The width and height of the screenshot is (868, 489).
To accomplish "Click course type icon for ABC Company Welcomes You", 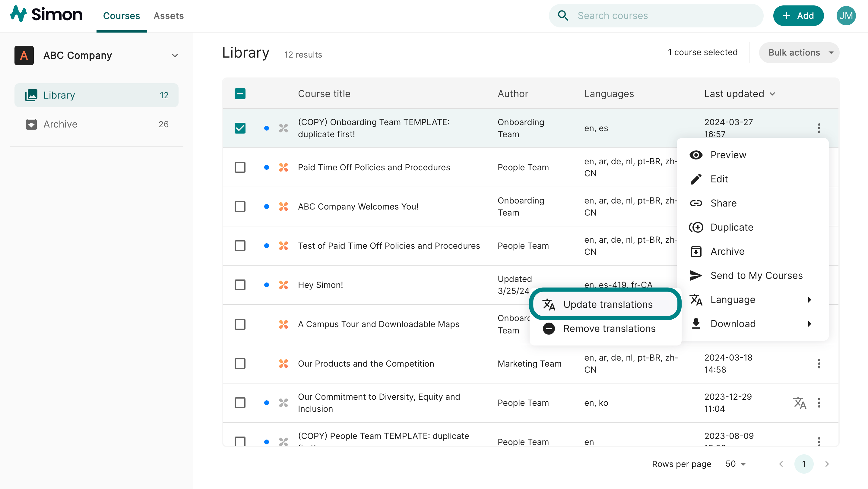I will click(x=284, y=207).
